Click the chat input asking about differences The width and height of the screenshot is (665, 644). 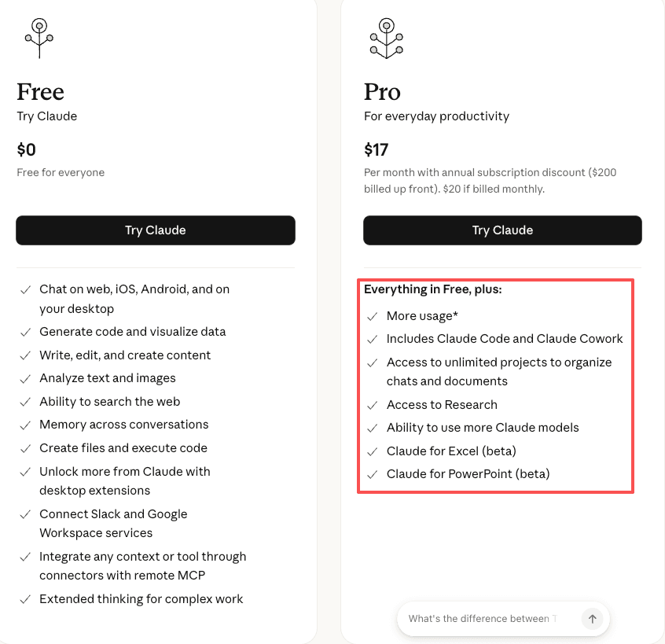(487, 619)
